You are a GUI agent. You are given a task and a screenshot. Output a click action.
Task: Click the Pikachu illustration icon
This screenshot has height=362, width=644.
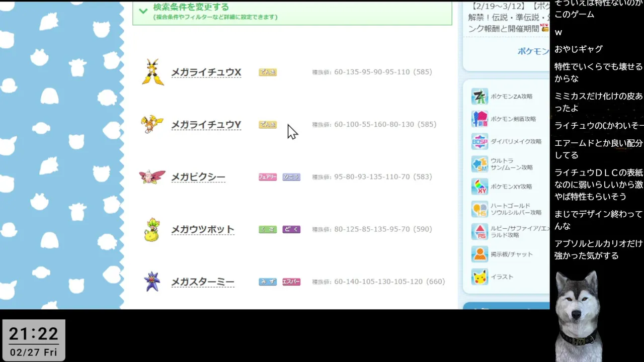coord(479,277)
